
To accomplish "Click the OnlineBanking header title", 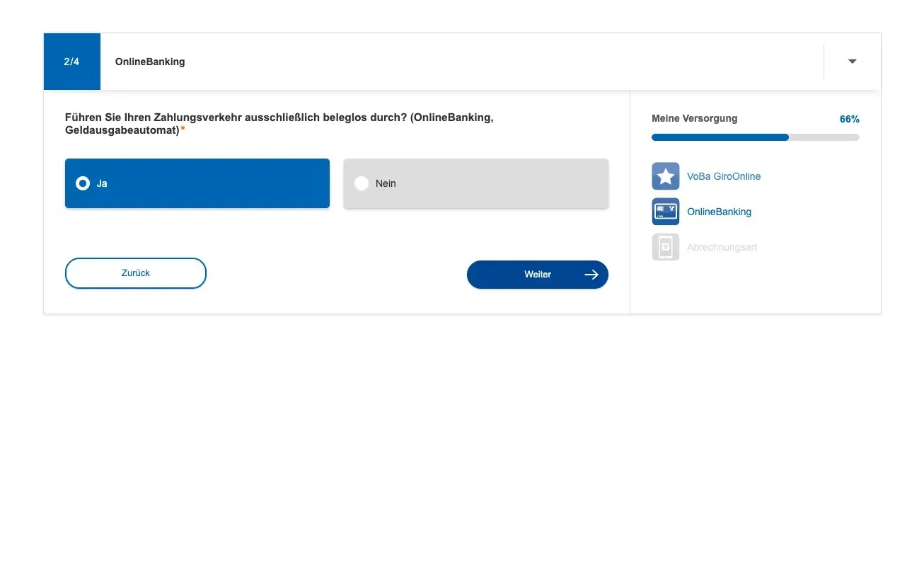I will (x=150, y=62).
